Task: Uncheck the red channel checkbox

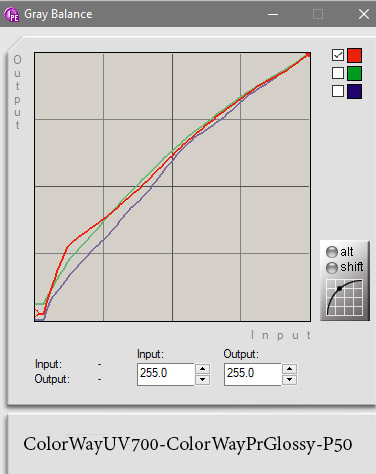Action: point(338,55)
